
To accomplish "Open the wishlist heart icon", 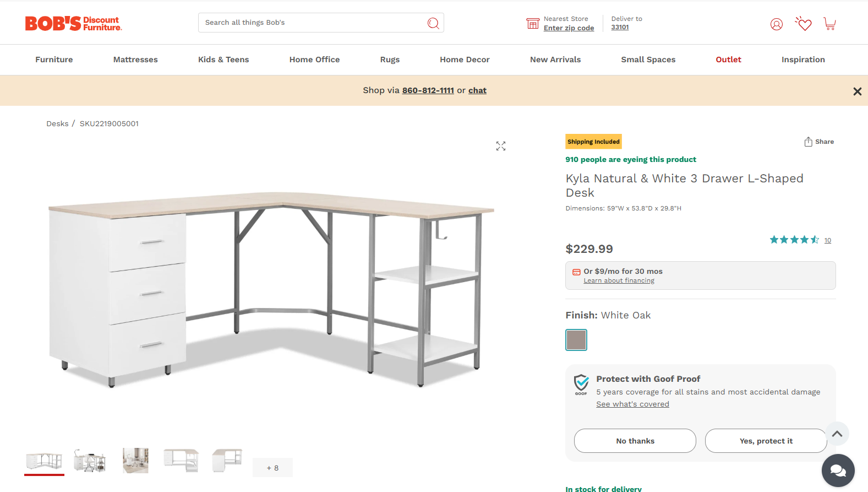I will pos(804,24).
